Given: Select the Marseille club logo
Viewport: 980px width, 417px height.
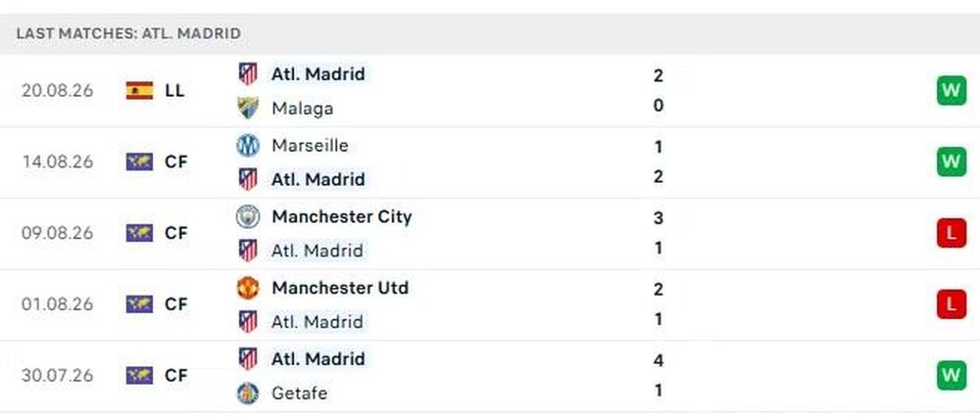Looking at the screenshot, I should click(x=248, y=146).
